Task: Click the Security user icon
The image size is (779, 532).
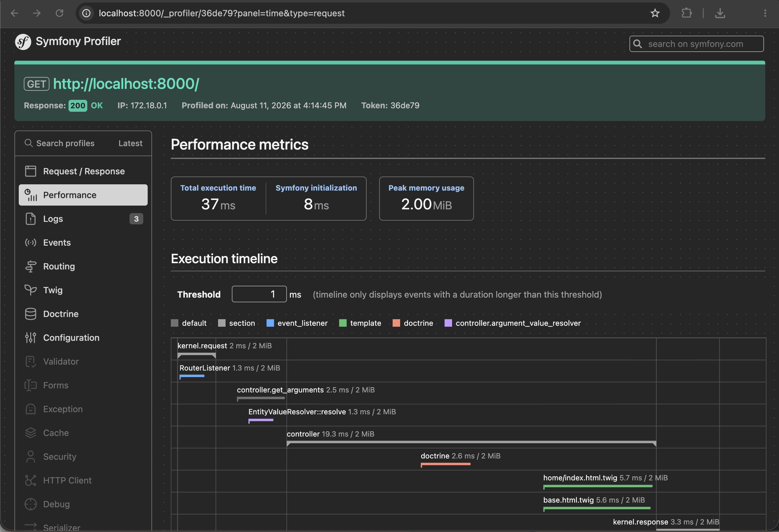Action: (x=31, y=457)
